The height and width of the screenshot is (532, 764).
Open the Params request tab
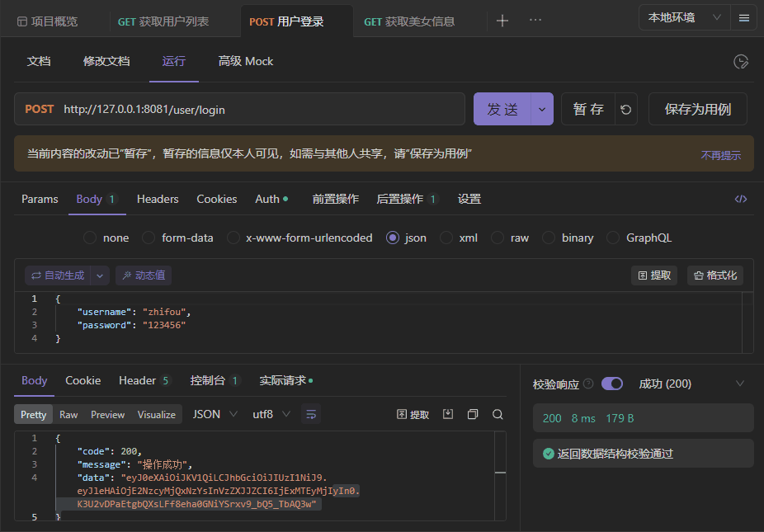tap(40, 199)
